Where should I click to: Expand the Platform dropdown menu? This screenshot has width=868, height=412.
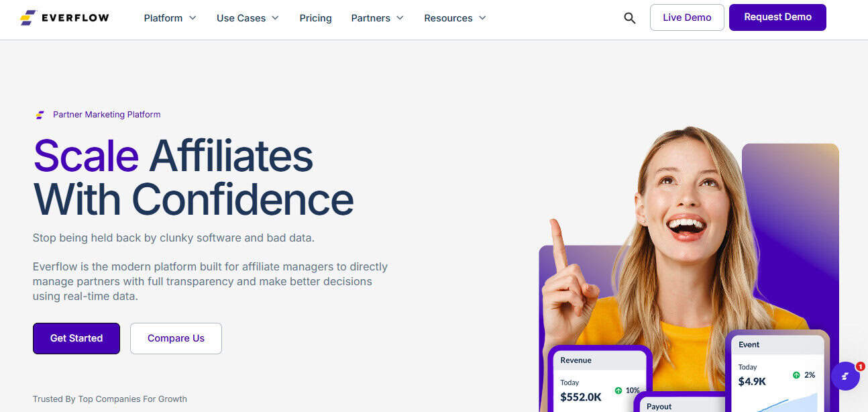(x=170, y=18)
